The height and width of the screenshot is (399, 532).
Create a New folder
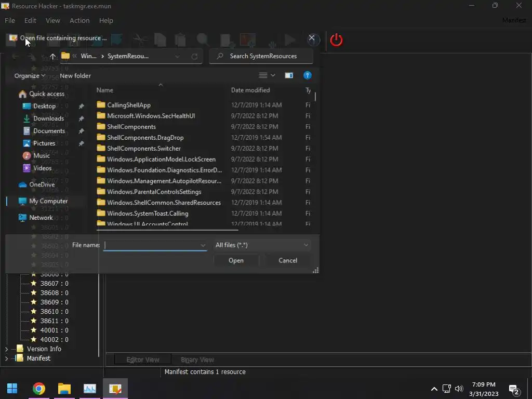[75, 76]
